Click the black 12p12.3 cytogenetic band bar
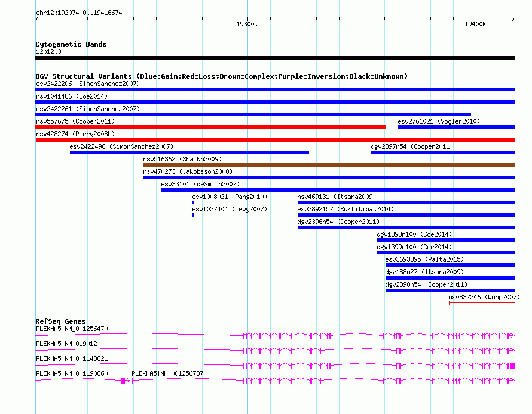Viewport: 532px width, 414px height. tap(275, 58)
